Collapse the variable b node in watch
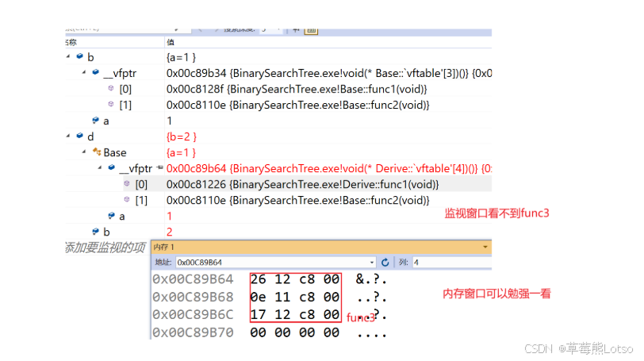Screen dimensions: 644x361 pos(68,56)
